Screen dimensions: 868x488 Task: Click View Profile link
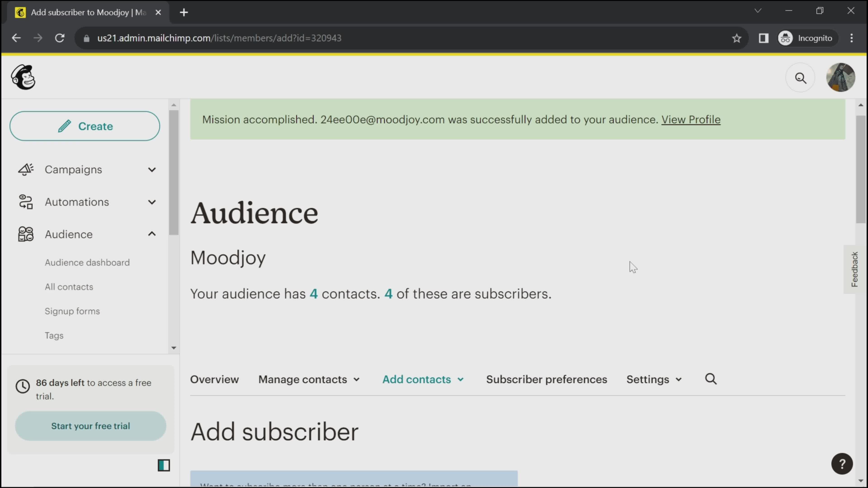691,120
